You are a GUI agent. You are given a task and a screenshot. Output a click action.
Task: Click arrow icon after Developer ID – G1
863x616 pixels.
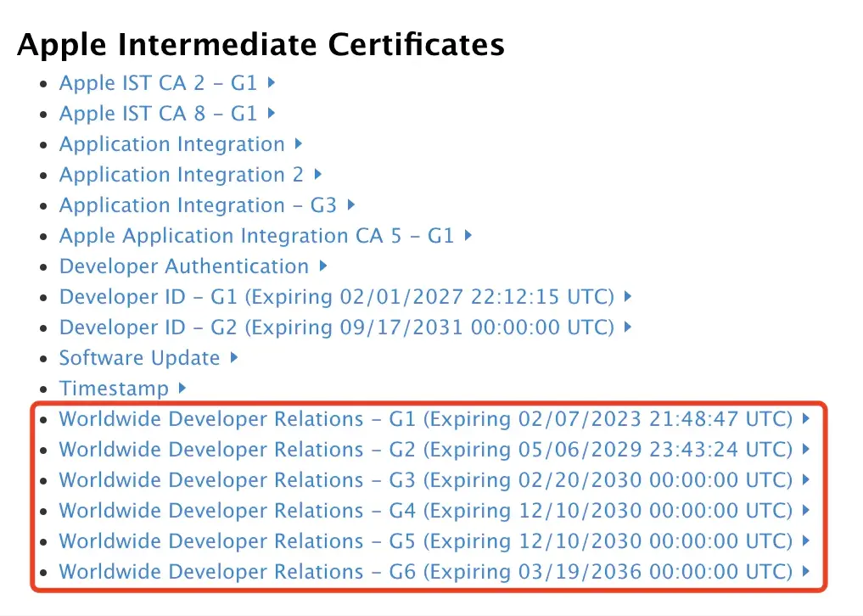pos(627,296)
